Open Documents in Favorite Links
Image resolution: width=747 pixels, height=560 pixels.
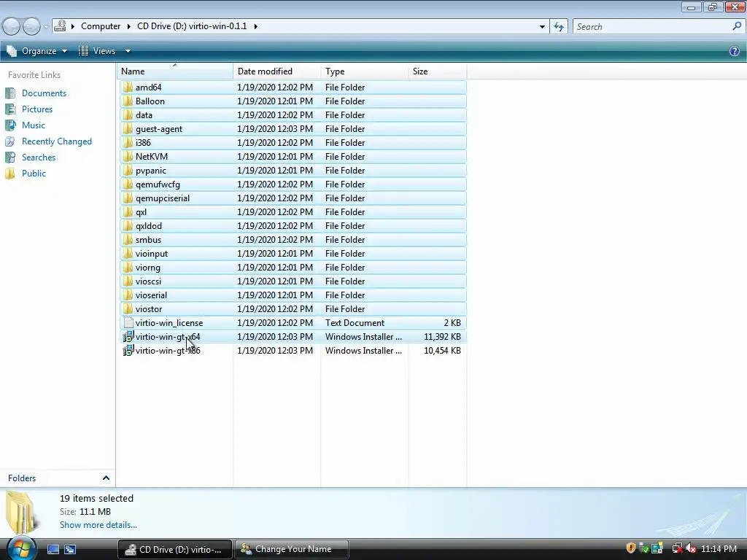[x=44, y=93]
